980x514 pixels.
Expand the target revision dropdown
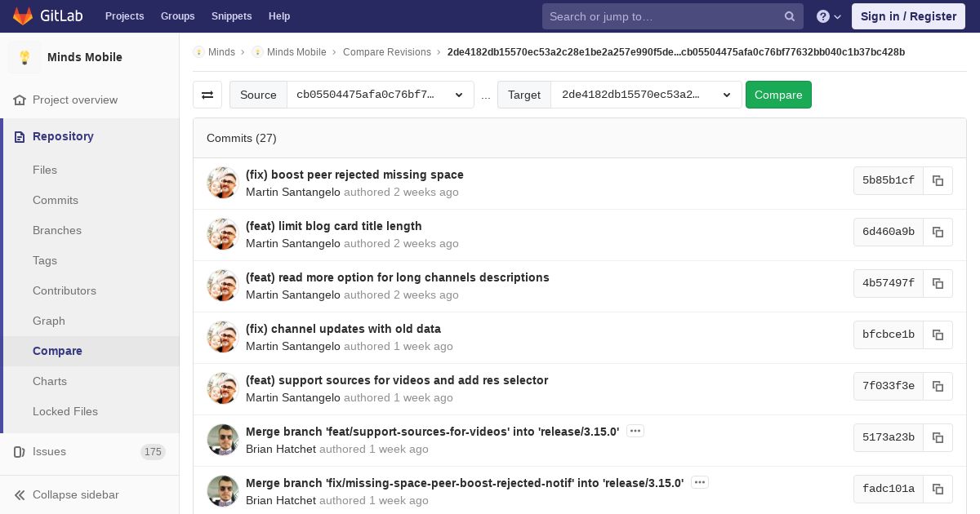pos(647,95)
